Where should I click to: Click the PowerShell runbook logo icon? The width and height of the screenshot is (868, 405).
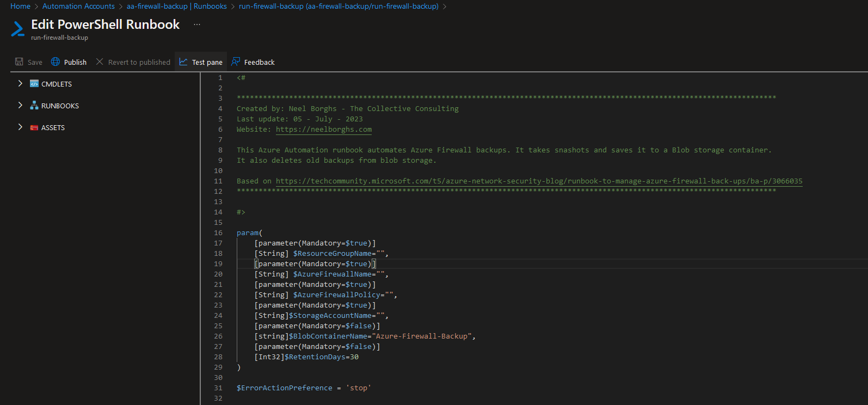(x=17, y=28)
